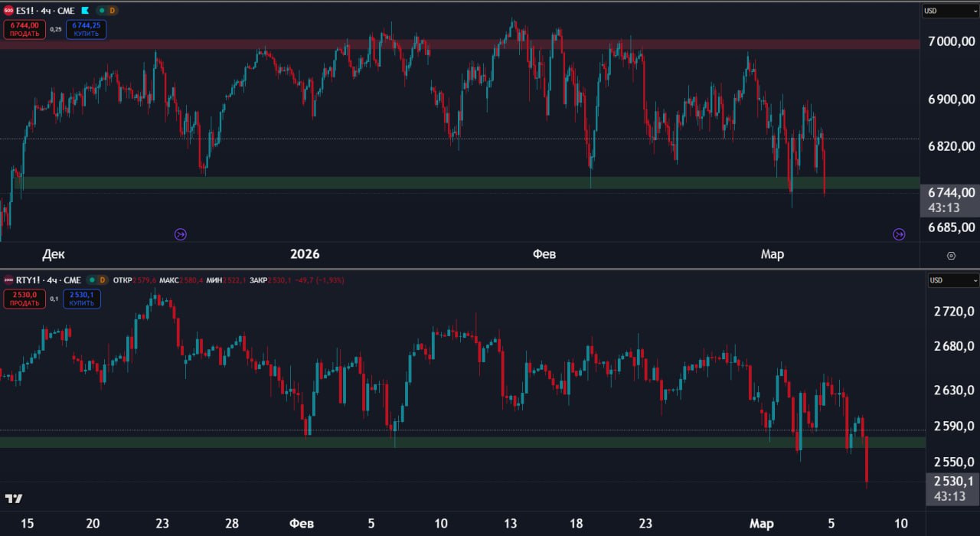Click date 23 after 20 on bottom axis
Screen dimensions: 980x536
(x=162, y=524)
